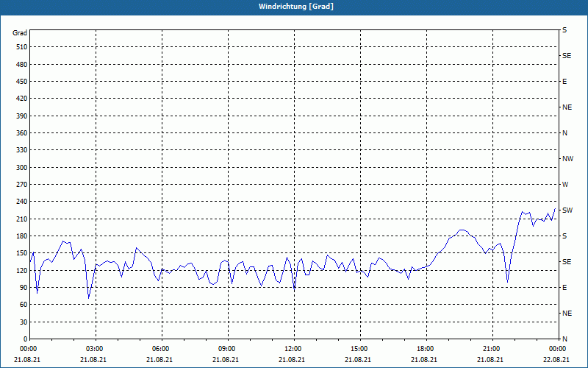
Task: Select the W compass label
Action: click(x=565, y=185)
